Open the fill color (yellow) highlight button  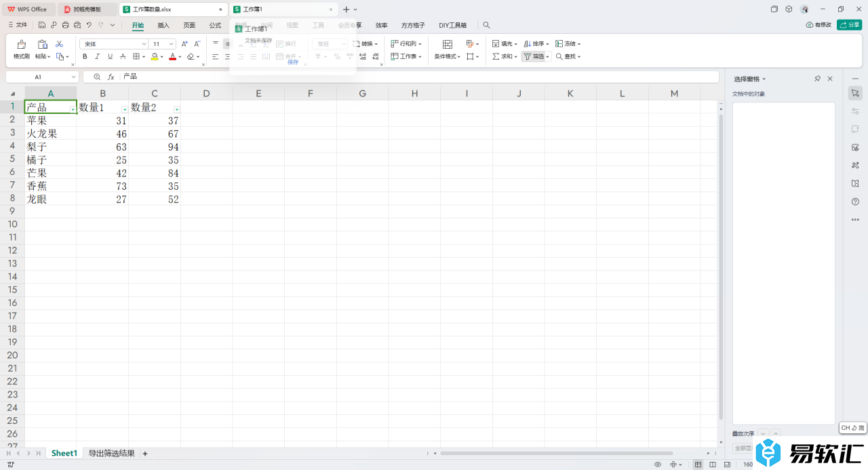tap(155, 57)
